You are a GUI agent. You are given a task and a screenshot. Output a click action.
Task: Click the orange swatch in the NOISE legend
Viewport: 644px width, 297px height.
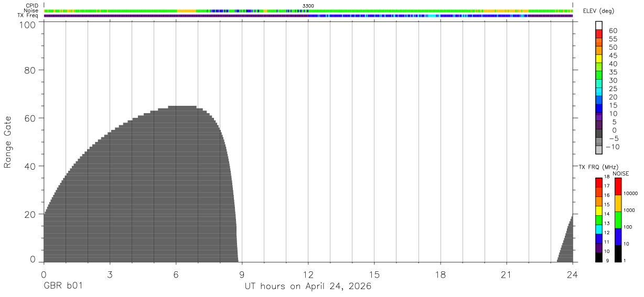[618, 203]
